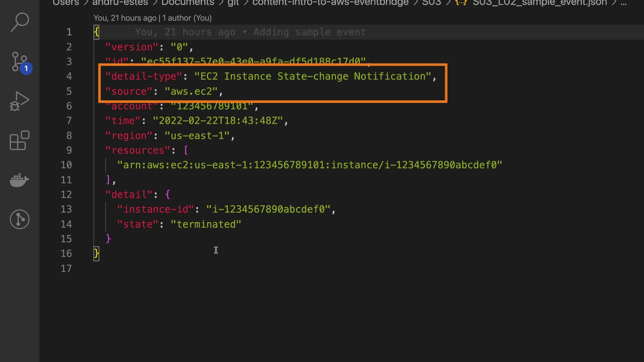Click the '1 author (You)' CodeLens link
Viewport: 644px width, 362px height.
point(187,18)
